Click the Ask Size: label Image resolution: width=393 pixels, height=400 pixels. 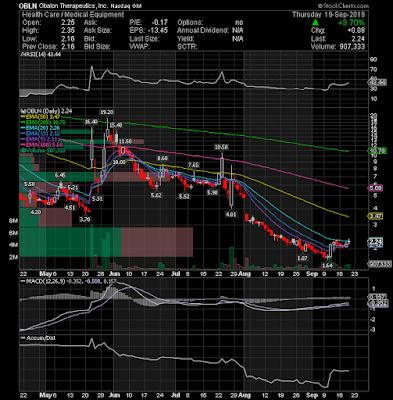point(99,31)
